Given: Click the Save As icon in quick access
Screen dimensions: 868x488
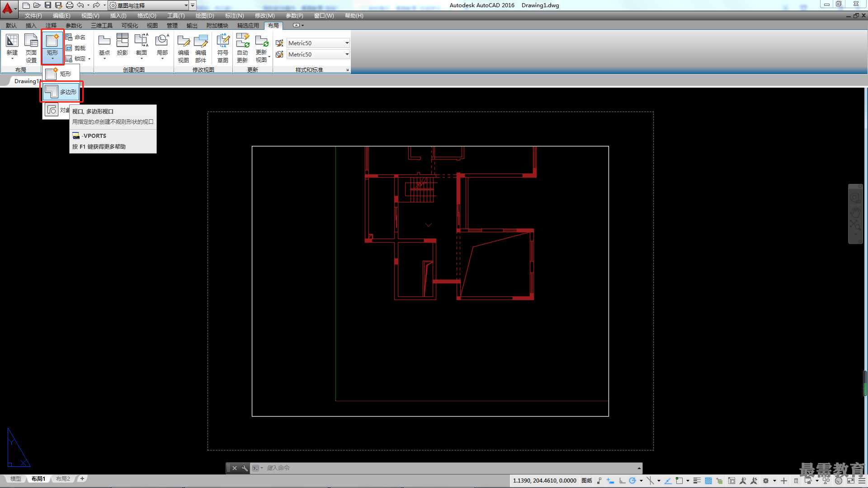Looking at the screenshot, I should pyautogui.click(x=58, y=5).
